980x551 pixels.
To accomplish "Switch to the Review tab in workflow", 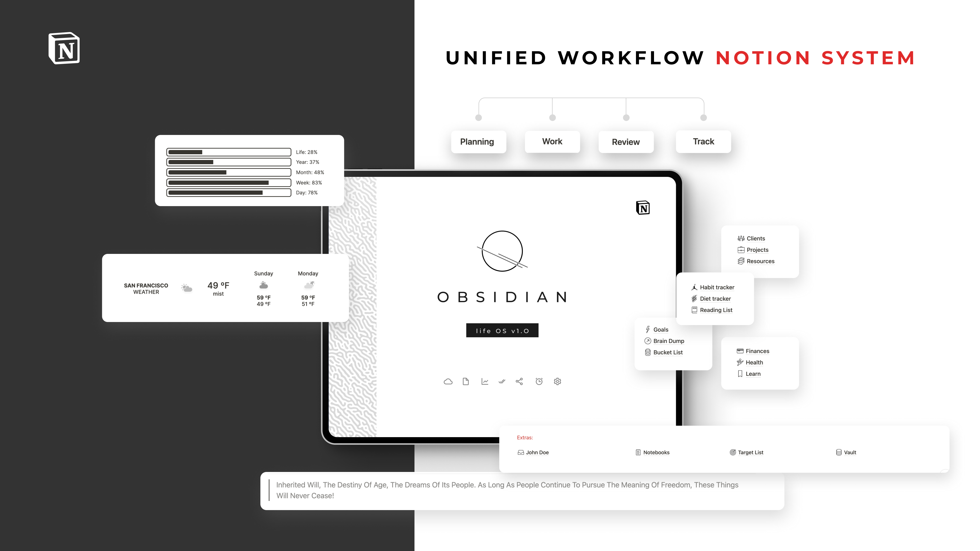I will pyautogui.click(x=625, y=141).
